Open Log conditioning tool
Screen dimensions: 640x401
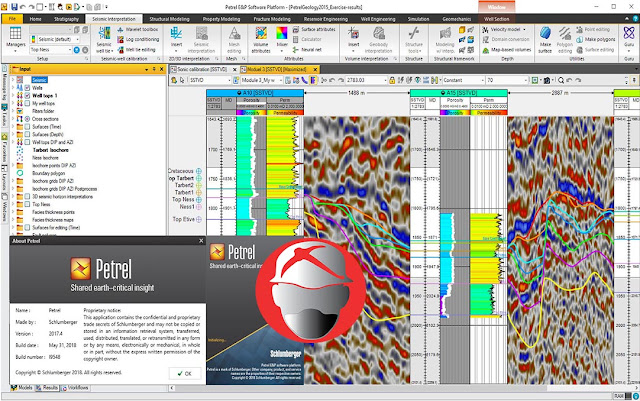(x=138, y=40)
